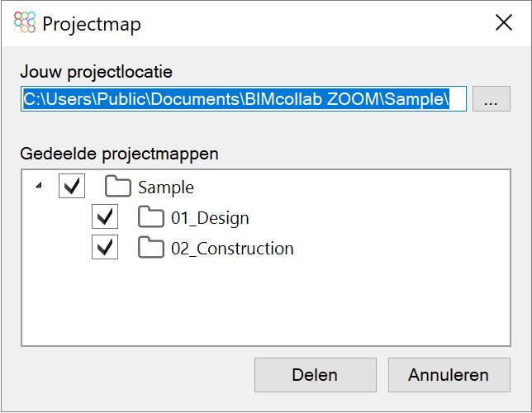Click the Sample folder icon

(x=118, y=186)
